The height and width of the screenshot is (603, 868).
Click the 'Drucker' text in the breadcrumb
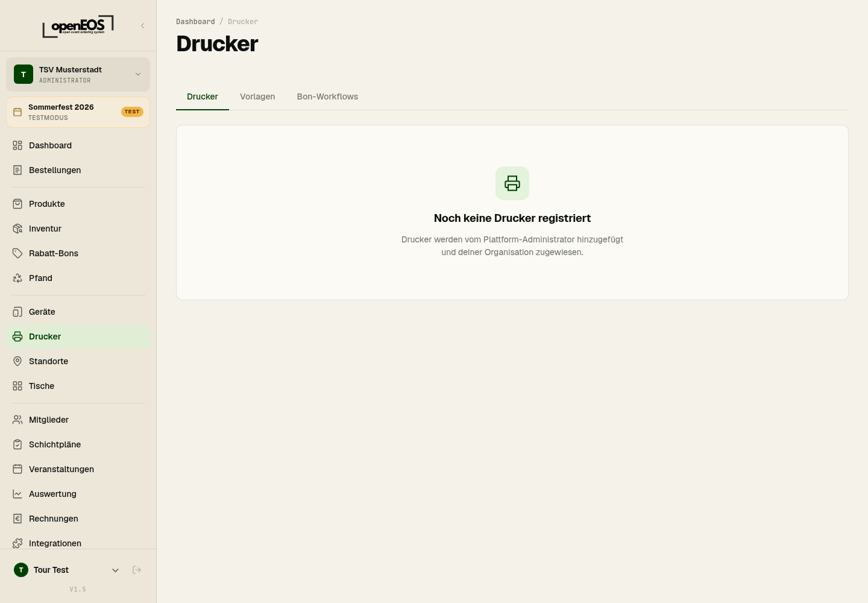coord(243,22)
